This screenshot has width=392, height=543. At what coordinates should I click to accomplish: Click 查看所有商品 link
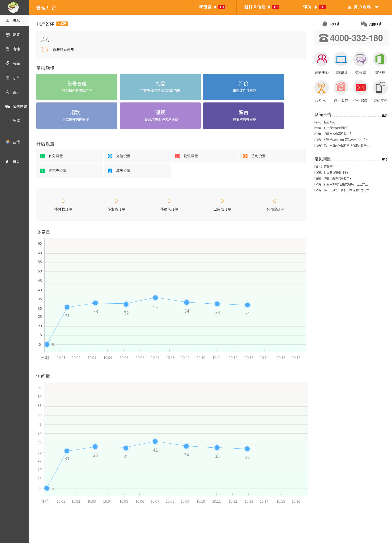(63, 50)
